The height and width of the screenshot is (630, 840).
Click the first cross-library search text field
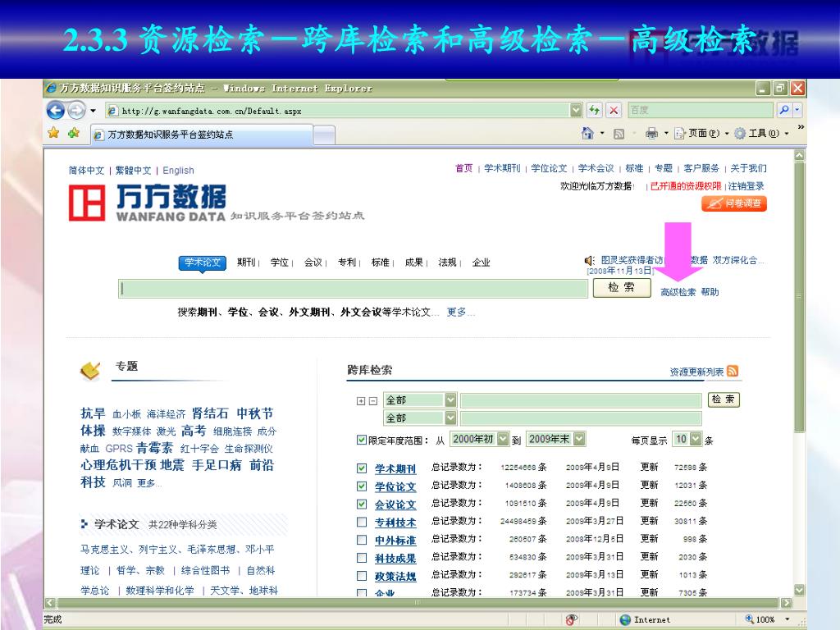pyautogui.click(x=581, y=400)
